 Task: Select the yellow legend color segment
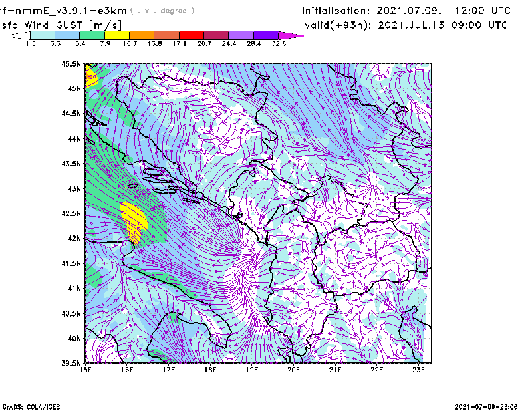pos(117,35)
